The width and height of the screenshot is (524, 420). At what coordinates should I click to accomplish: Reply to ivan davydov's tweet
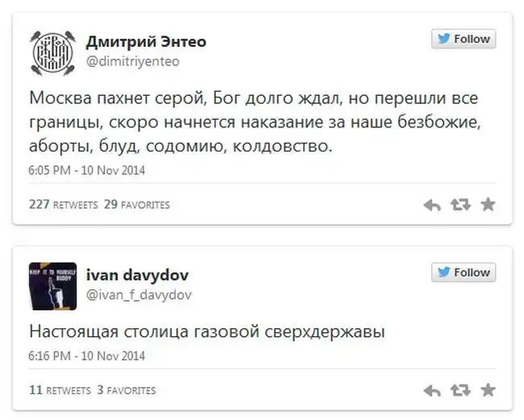click(432, 391)
